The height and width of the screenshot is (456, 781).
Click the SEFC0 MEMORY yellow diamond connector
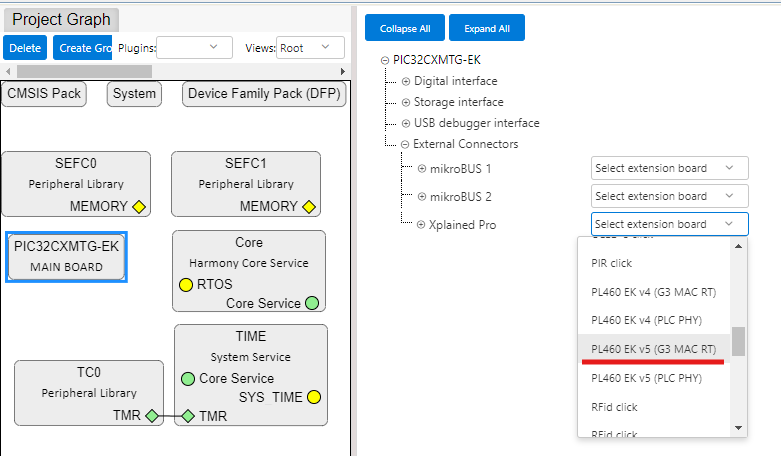[x=140, y=207]
